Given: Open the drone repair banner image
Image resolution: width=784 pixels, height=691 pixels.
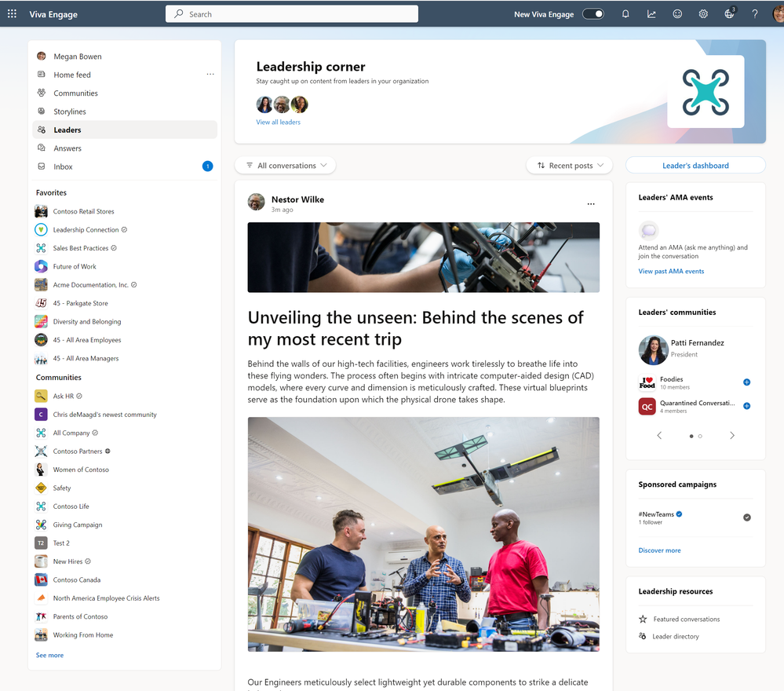Looking at the screenshot, I should click(x=424, y=258).
